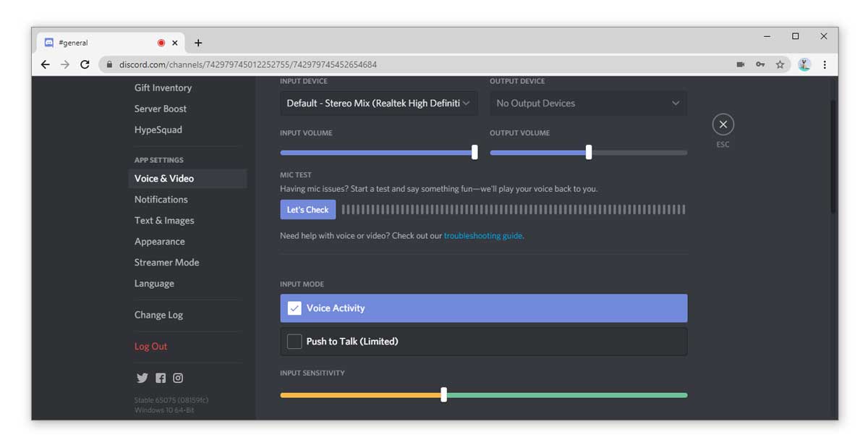Reload the page with refresh icon
The height and width of the screenshot is (448, 868).
click(85, 64)
